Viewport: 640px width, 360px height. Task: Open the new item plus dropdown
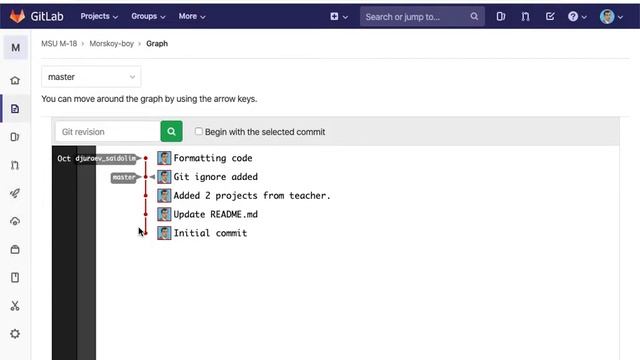coord(339,16)
